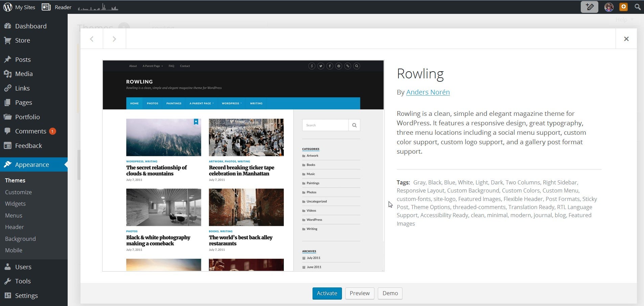Click the Settings sliders icon
Viewport: 644px width, 306px height.
[7, 296]
